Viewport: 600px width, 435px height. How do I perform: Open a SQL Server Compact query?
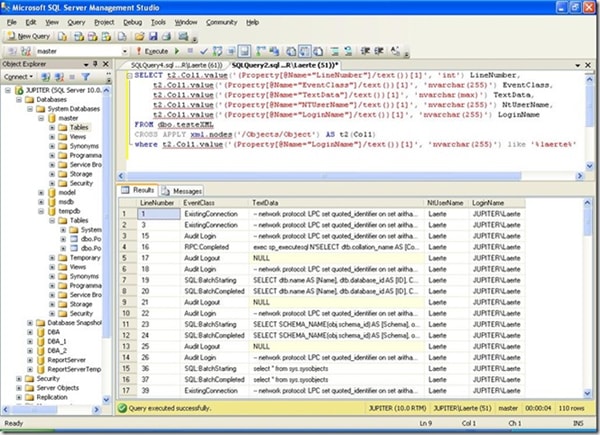click(x=122, y=36)
